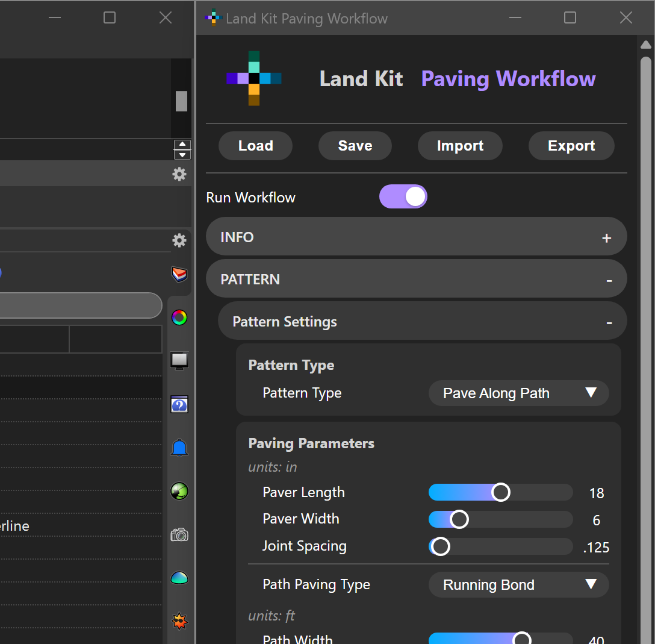This screenshot has width=655, height=644.
Task: Maximize the Land Kit Paving Workflow window
Action: click(x=570, y=17)
